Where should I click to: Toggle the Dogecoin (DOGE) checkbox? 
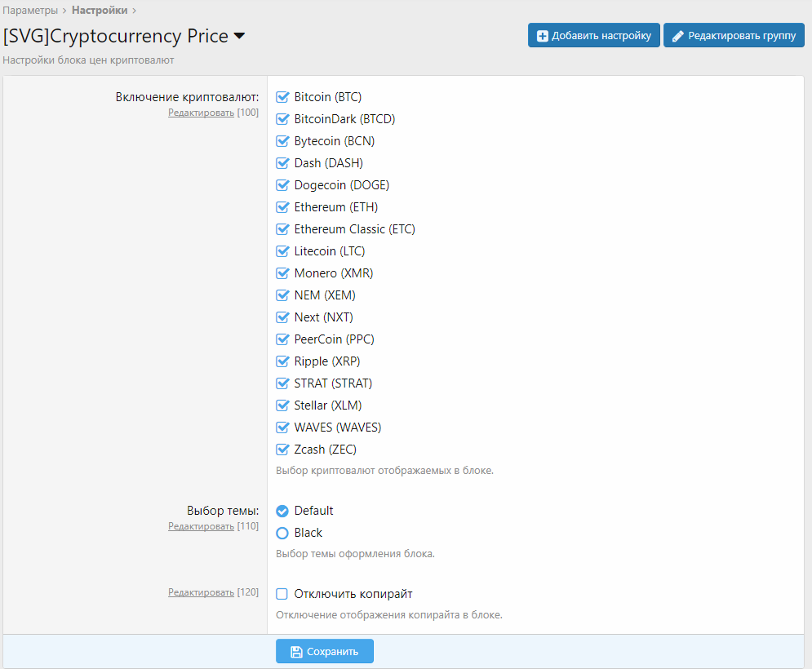pos(283,185)
